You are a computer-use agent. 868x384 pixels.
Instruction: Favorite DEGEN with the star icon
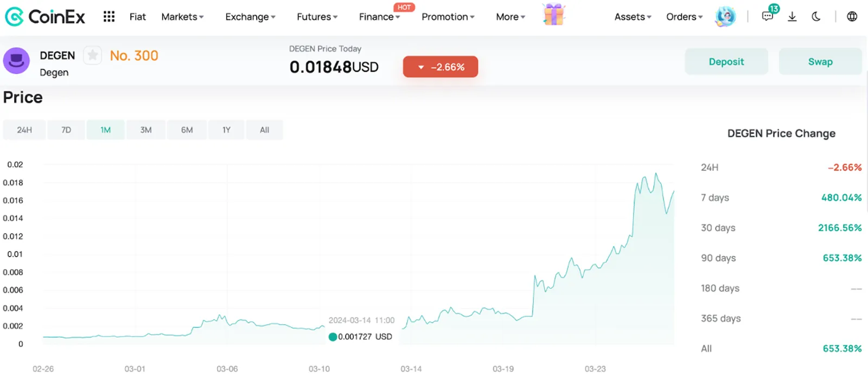pos(93,55)
